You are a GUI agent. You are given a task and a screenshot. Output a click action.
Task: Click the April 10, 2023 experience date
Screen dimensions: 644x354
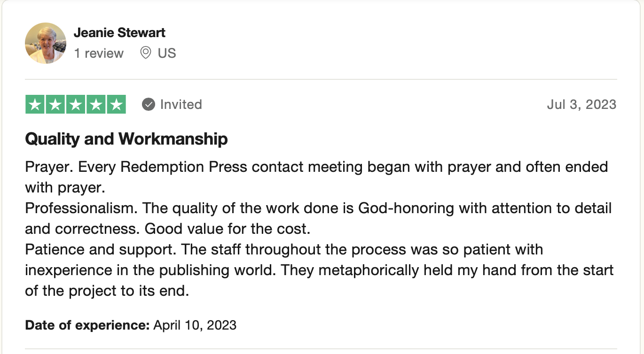coord(195,325)
